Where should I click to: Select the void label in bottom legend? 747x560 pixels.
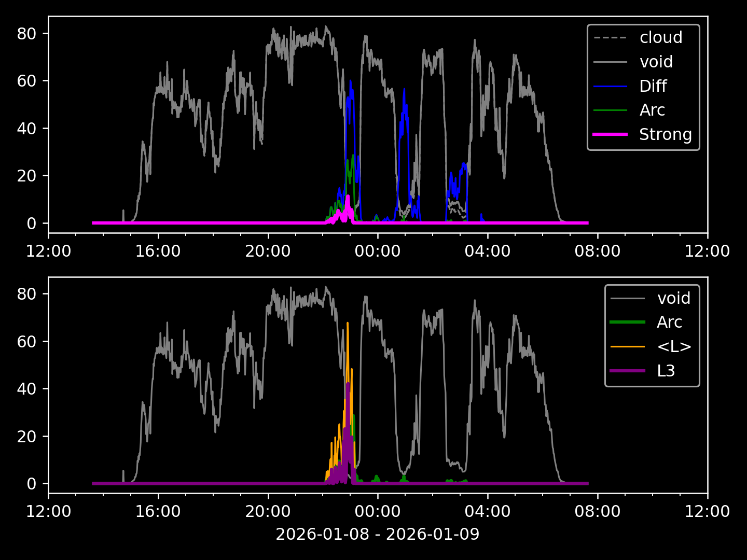(x=673, y=298)
